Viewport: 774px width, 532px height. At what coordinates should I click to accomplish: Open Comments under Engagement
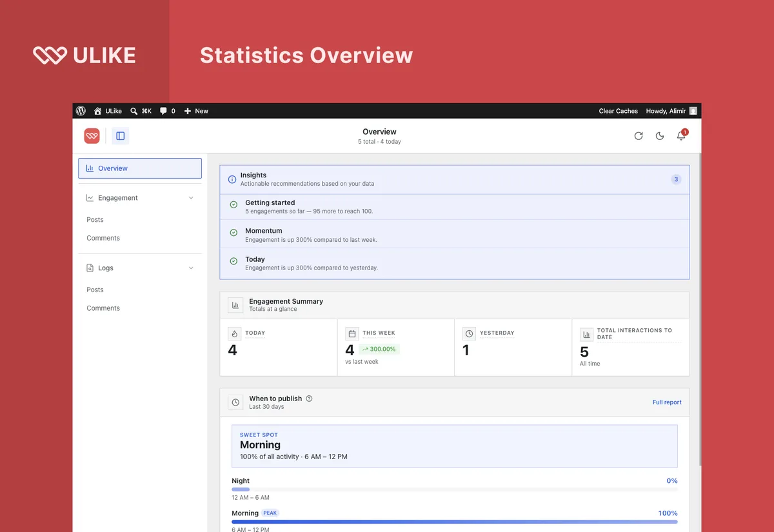(x=103, y=238)
